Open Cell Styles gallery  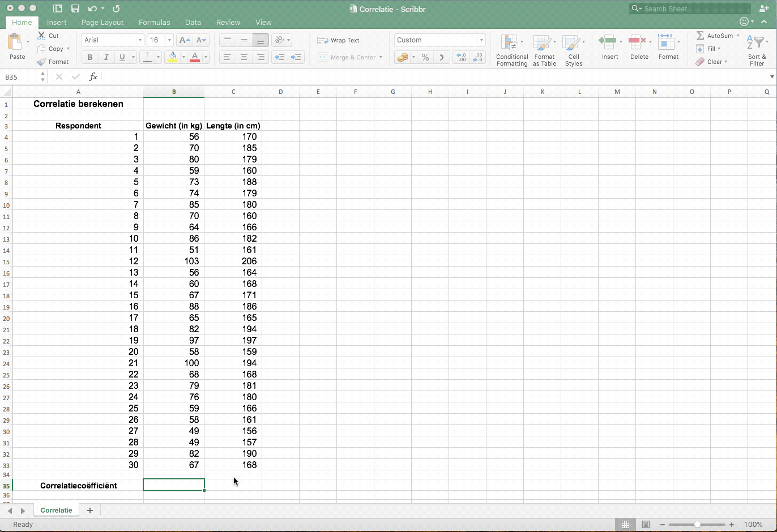pyautogui.click(x=574, y=50)
